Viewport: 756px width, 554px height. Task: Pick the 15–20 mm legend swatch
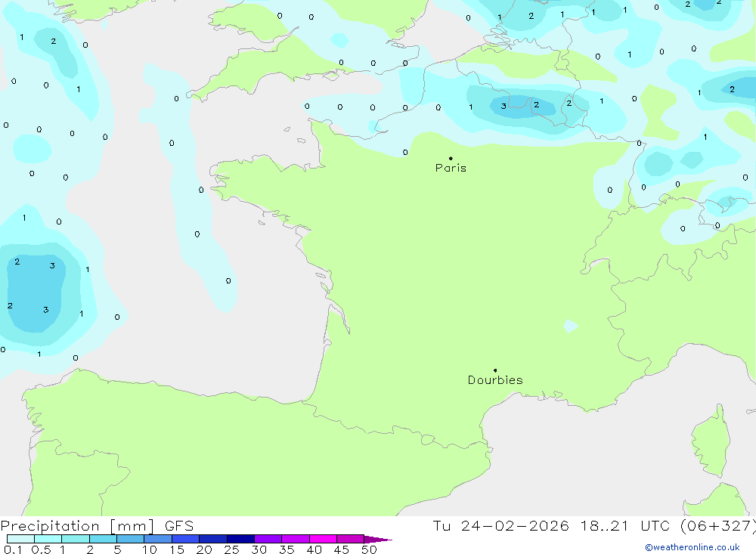pos(186,539)
